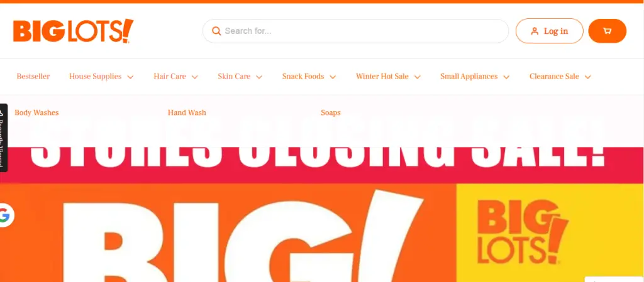Expand the Hair Care dropdown arrow

click(x=195, y=77)
